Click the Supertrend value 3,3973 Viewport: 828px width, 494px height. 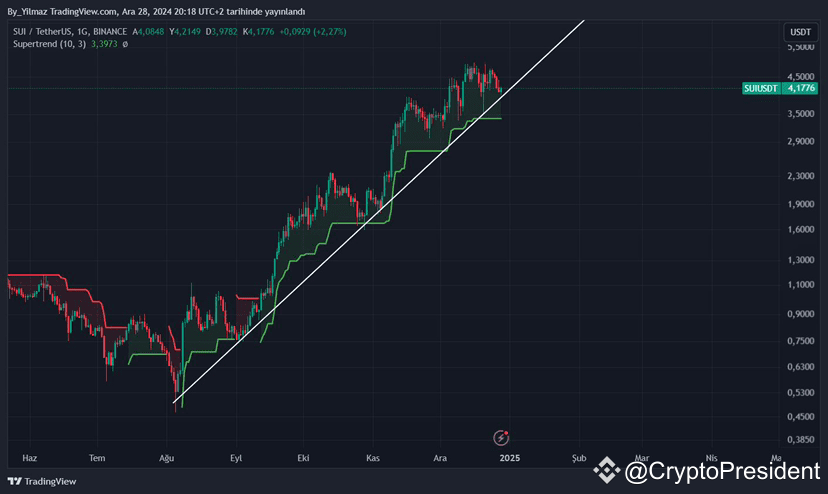pos(104,44)
